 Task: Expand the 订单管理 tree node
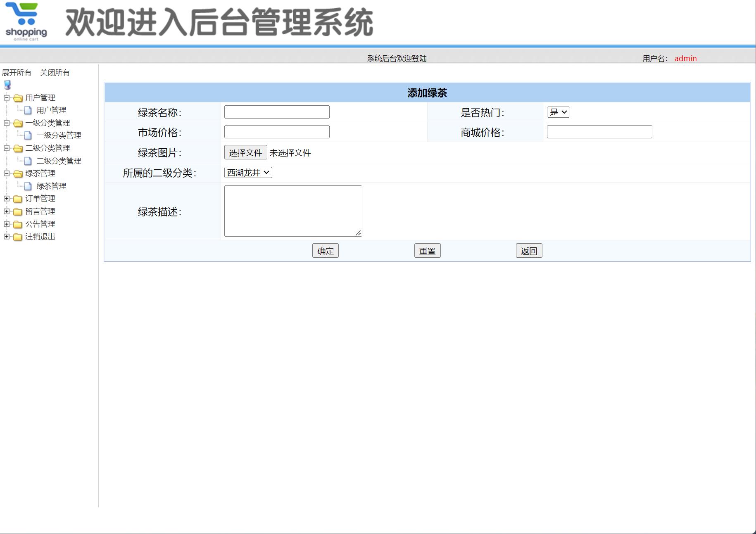pos(6,199)
